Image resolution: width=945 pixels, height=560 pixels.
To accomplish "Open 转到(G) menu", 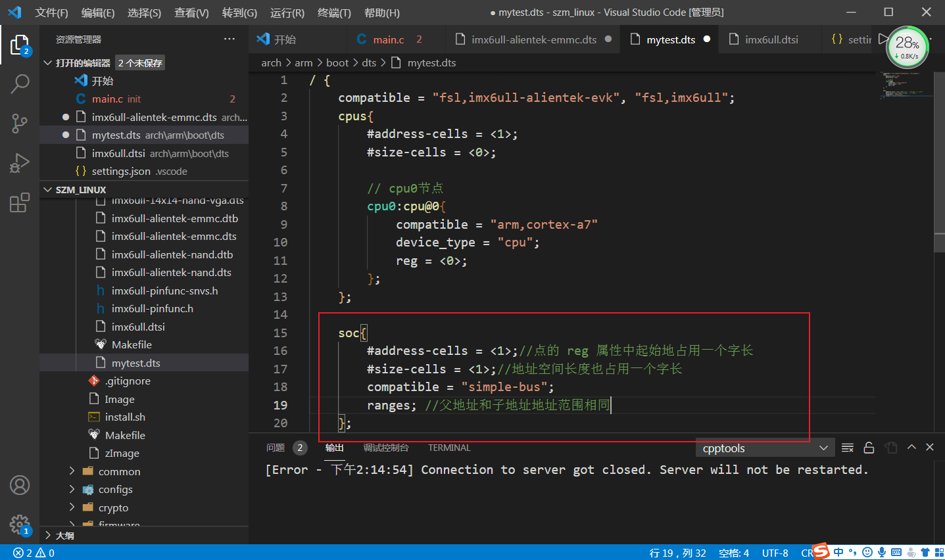I will tap(239, 12).
